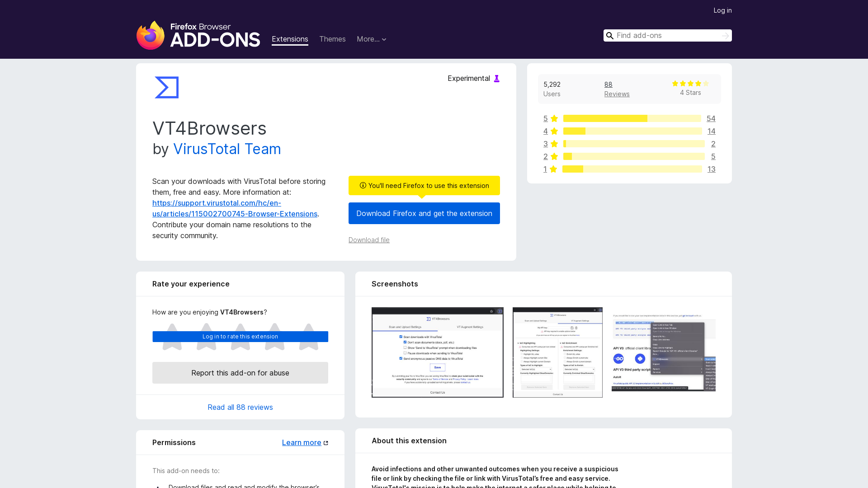Click the VT4Browsers extension logo icon
The image size is (868, 488).
pos(167,87)
